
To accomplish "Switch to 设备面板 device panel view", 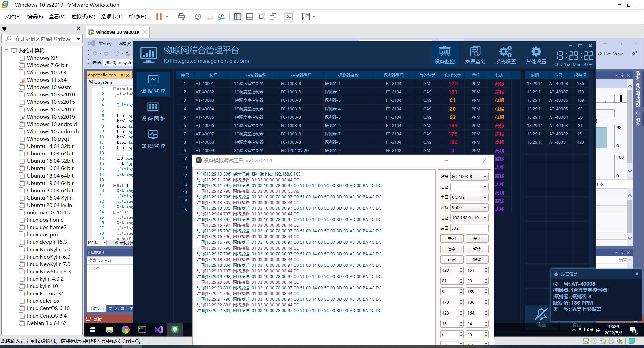I will (x=153, y=112).
